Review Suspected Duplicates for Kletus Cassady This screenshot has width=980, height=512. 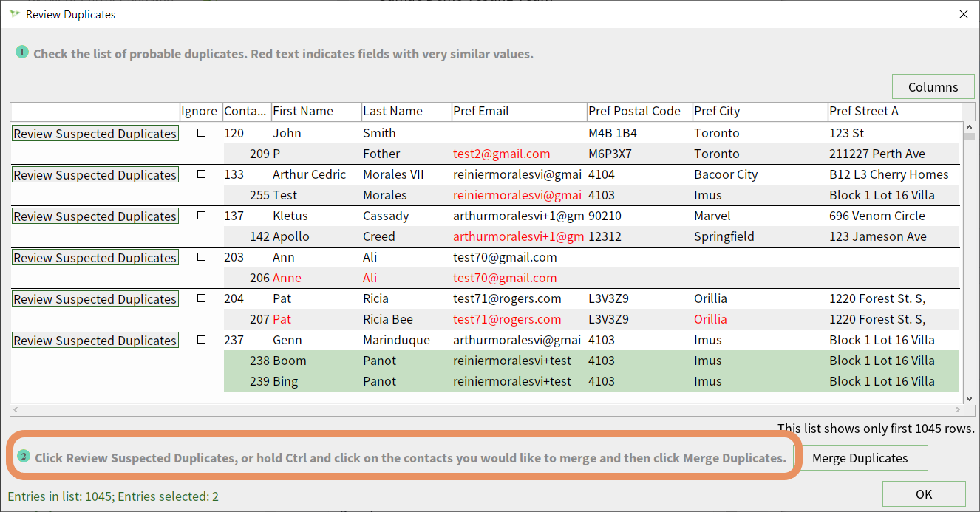(x=95, y=216)
